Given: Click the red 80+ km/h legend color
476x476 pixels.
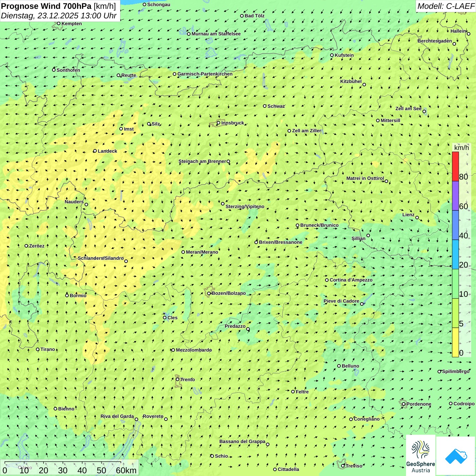Looking at the screenshot, I should (x=455, y=166).
